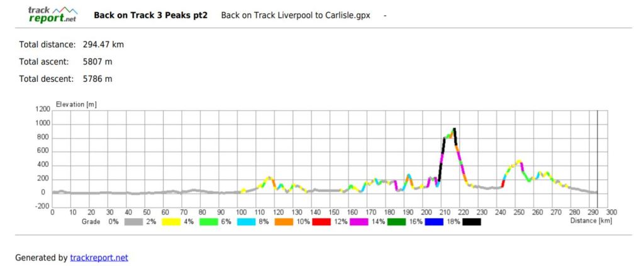Click the magenta 12% grade legend swatch
The width and height of the screenshot is (644, 266).
[358, 221]
